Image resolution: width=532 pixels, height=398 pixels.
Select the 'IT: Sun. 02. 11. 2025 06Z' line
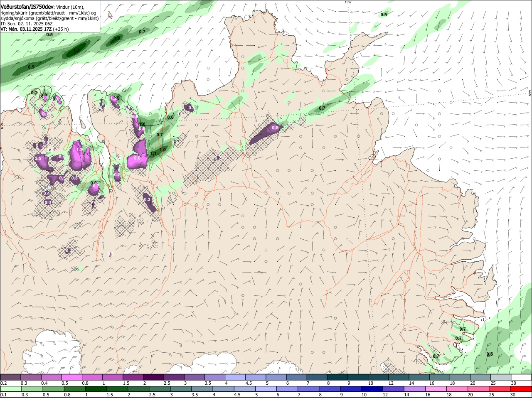click(26, 24)
